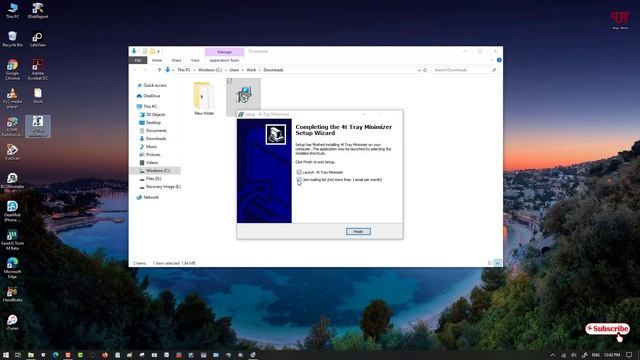The width and height of the screenshot is (640, 360).
Task: Open Documents in navigation pane
Action: click(156, 131)
